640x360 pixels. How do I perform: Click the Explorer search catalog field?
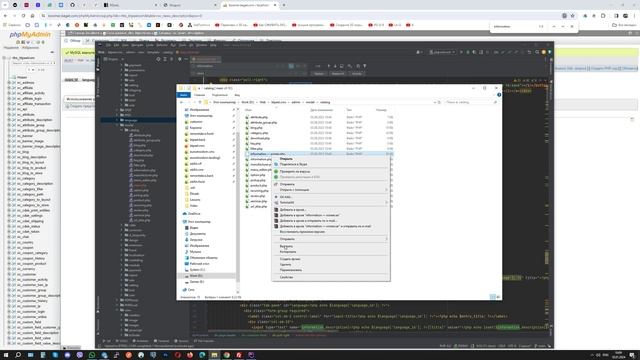click(471, 102)
